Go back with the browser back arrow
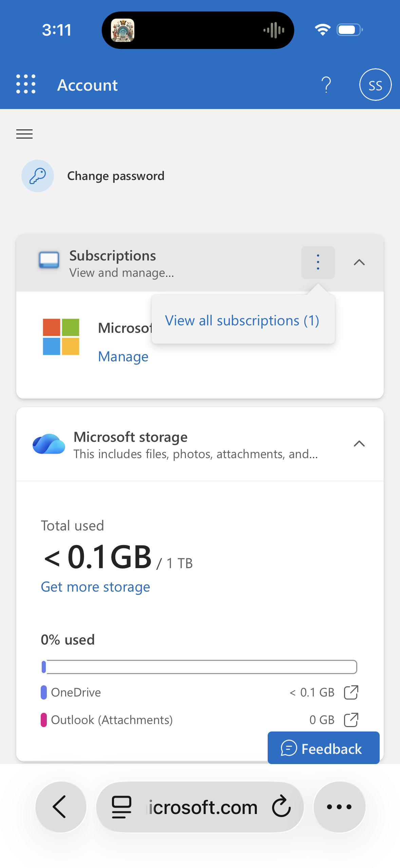400x868 pixels. pyautogui.click(x=61, y=807)
